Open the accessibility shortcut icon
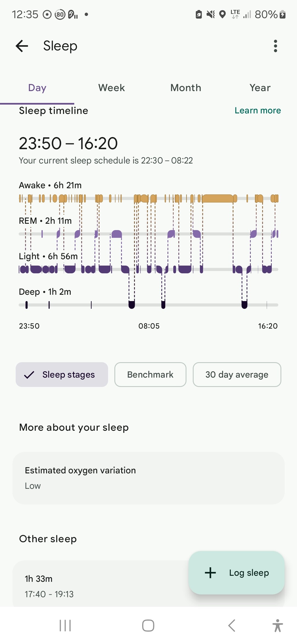Viewport: 297px width, 644px height. 277,626
